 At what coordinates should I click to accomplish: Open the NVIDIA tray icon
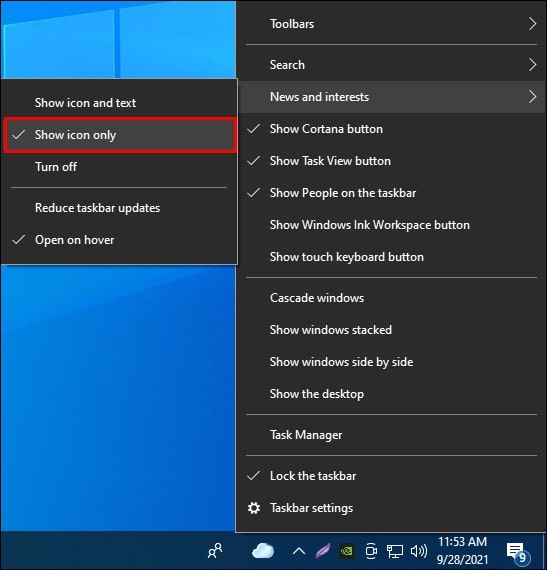pyautogui.click(x=346, y=551)
